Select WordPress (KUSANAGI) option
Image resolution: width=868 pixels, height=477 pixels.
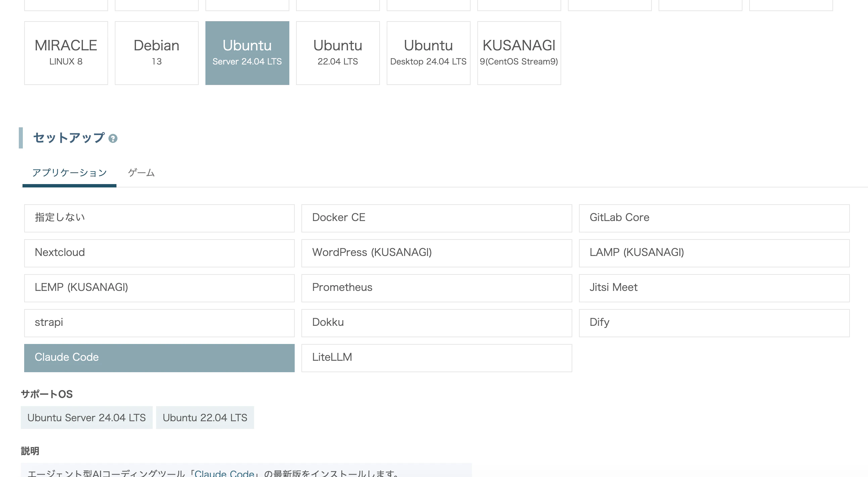pyautogui.click(x=437, y=253)
